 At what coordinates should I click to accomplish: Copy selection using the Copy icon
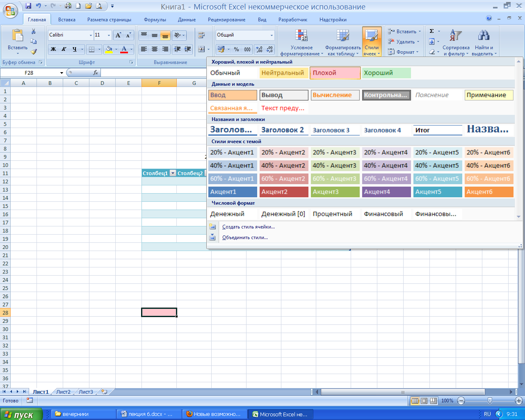34,41
